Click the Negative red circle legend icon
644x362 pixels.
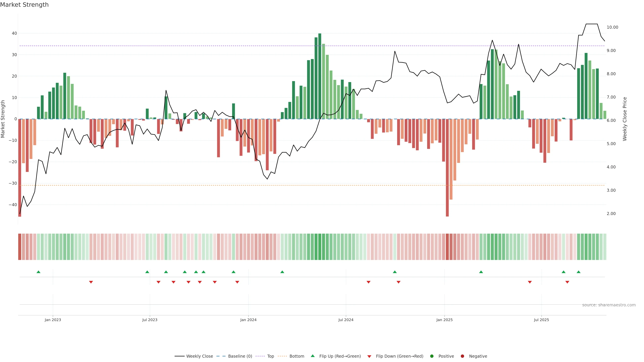click(x=462, y=356)
